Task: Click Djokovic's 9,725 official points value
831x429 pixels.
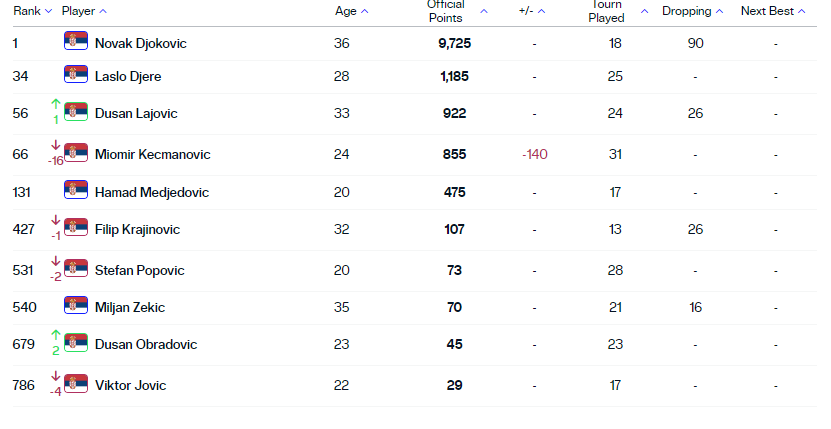Action: pos(454,43)
